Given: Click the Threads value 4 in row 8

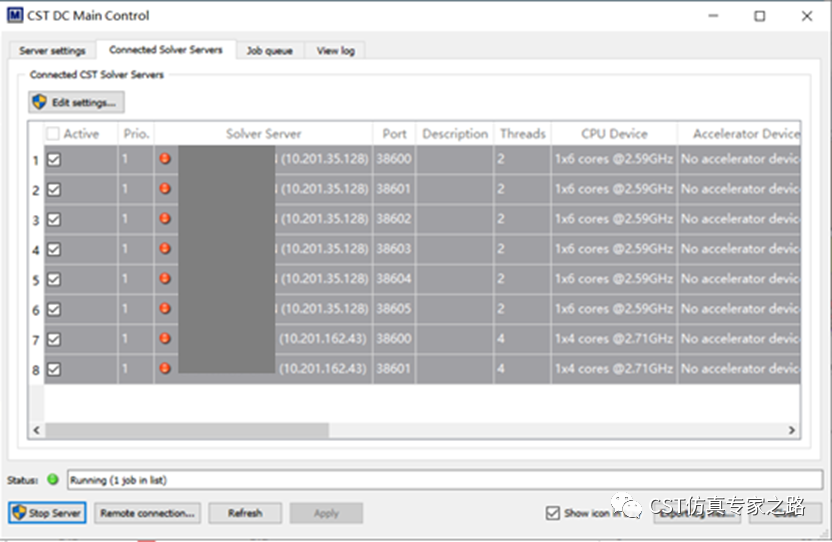Looking at the screenshot, I should [523, 368].
